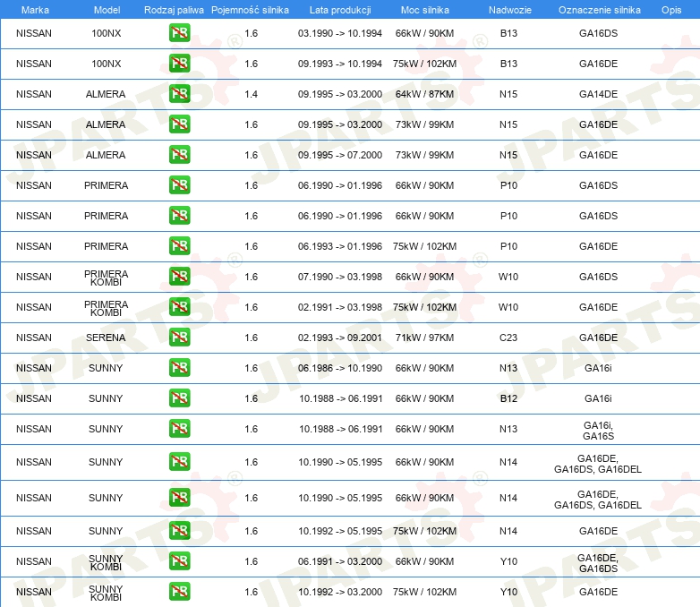Click the petrol fuel icon for 100NX GA16DS

[179, 33]
